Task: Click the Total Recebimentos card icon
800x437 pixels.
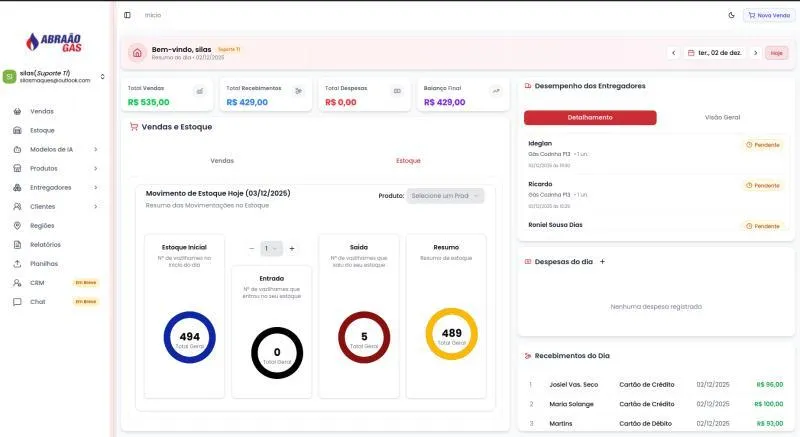Action: pyautogui.click(x=298, y=91)
